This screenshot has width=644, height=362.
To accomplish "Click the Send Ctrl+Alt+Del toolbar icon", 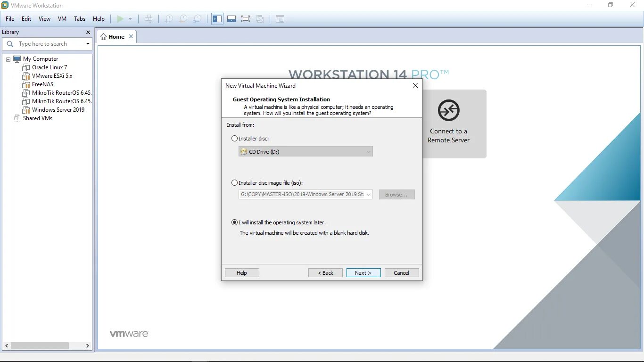I will pyautogui.click(x=149, y=19).
